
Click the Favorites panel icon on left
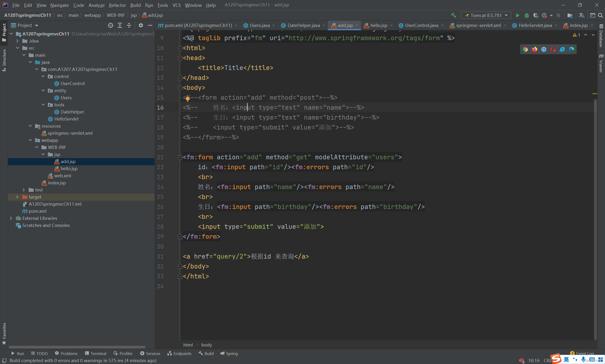(x=4, y=335)
